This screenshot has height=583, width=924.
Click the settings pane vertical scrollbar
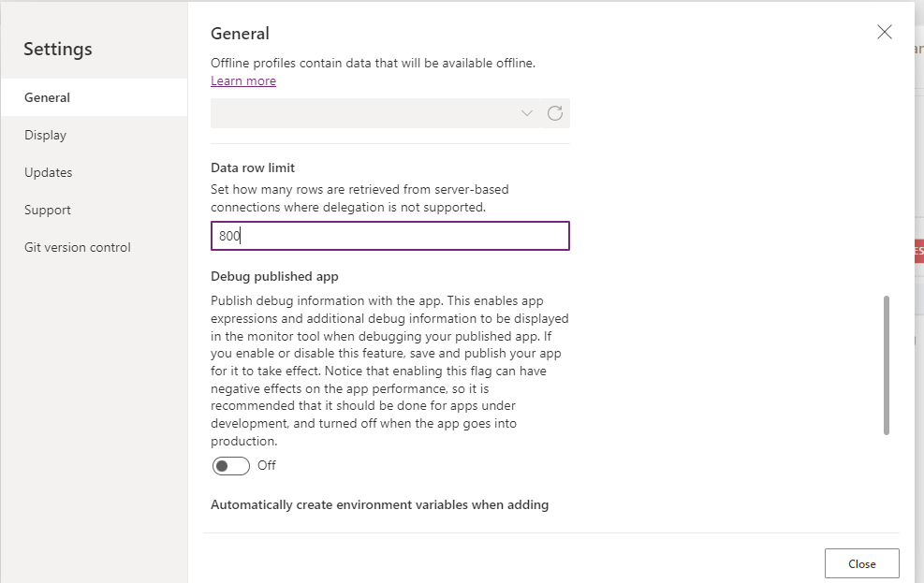click(x=887, y=365)
